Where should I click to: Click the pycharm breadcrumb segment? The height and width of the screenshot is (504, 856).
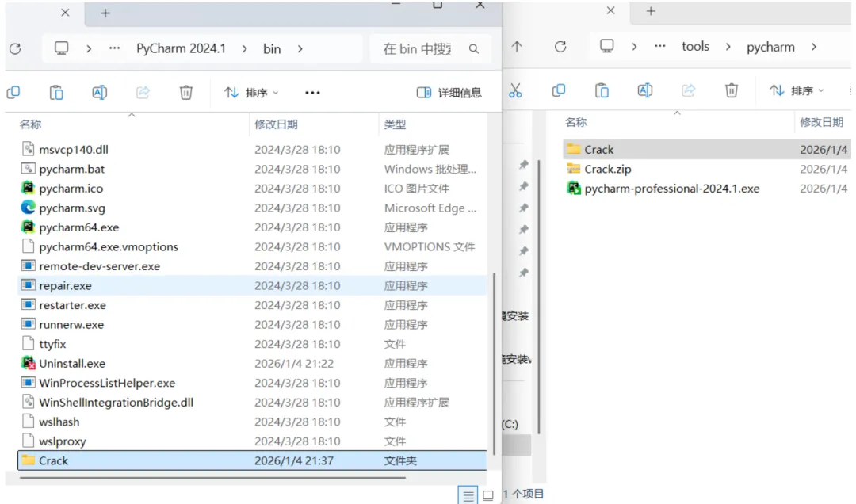(770, 47)
